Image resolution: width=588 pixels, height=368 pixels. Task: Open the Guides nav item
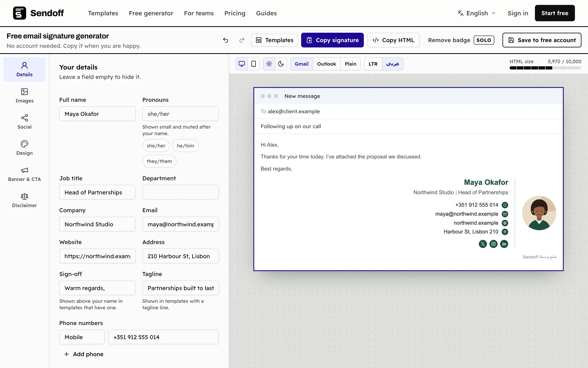(x=266, y=13)
